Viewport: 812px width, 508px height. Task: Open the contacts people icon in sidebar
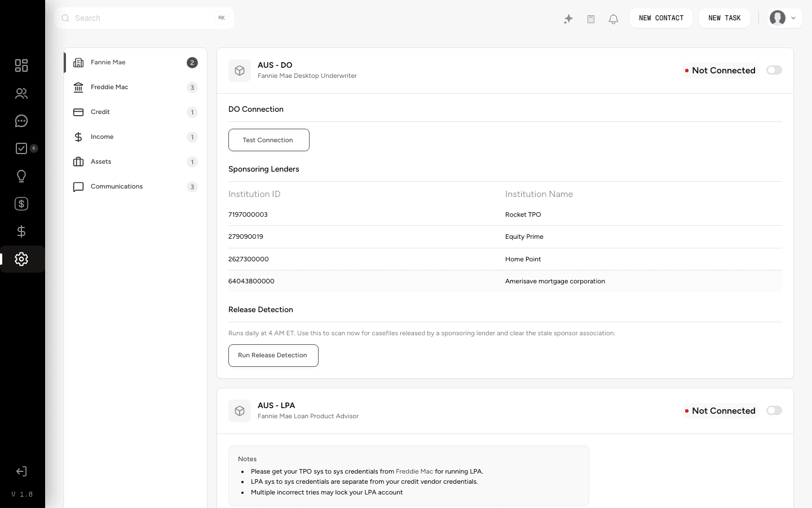21,93
